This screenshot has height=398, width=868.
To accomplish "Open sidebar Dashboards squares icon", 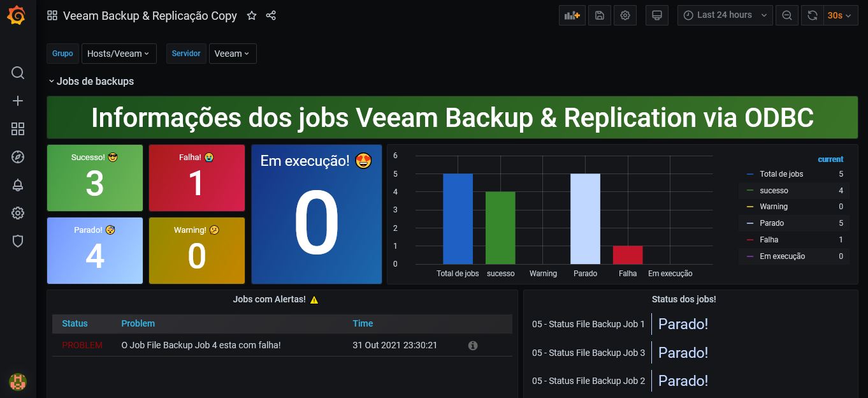I will [18, 129].
